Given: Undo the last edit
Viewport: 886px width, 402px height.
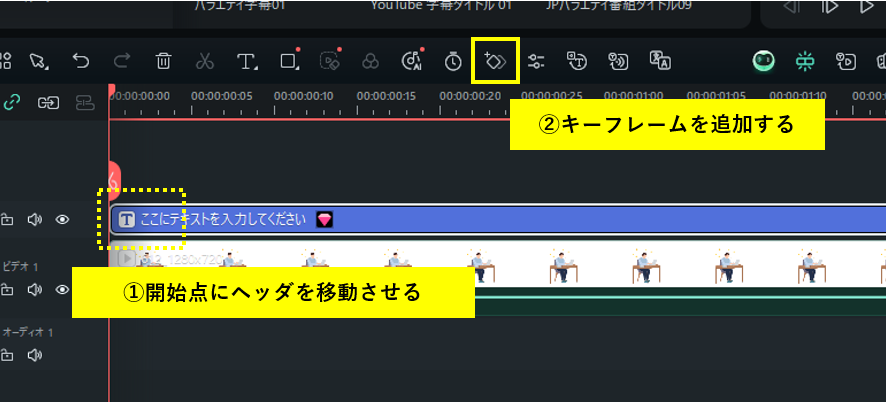Looking at the screenshot, I should [81, 60].
